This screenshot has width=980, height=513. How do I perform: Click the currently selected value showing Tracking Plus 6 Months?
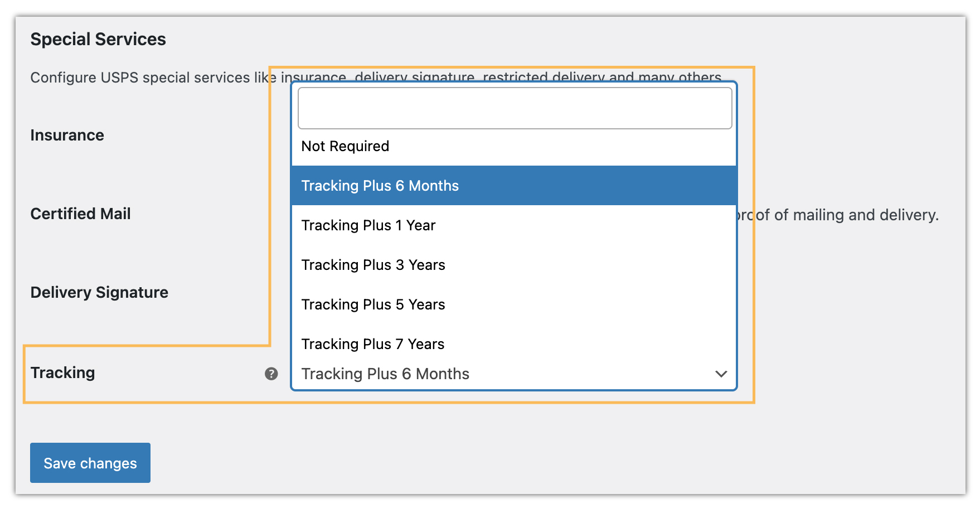tap(385, 374)
